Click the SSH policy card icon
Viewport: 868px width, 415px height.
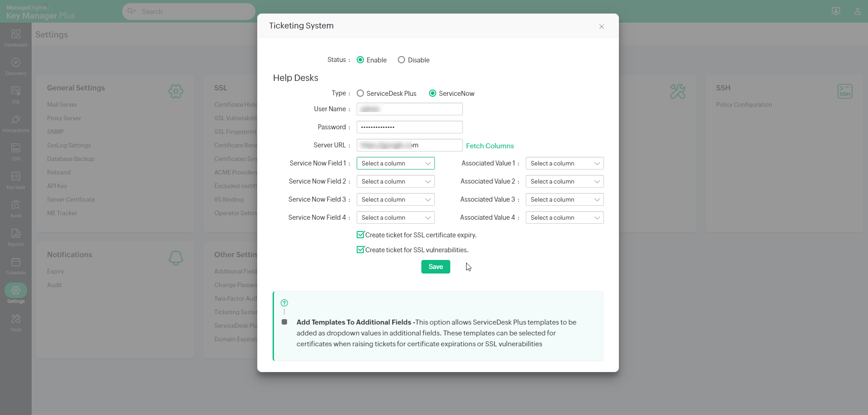tap(845, 91)
